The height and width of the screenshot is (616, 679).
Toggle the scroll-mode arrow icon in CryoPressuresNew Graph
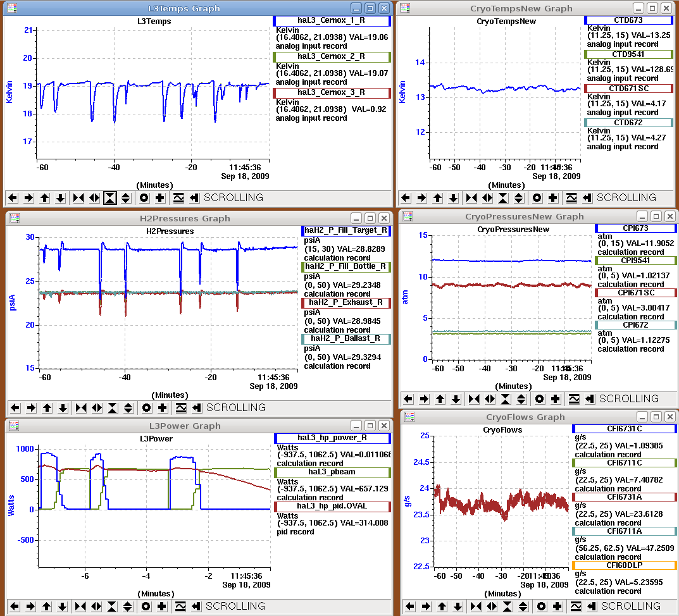coord(590,398)
